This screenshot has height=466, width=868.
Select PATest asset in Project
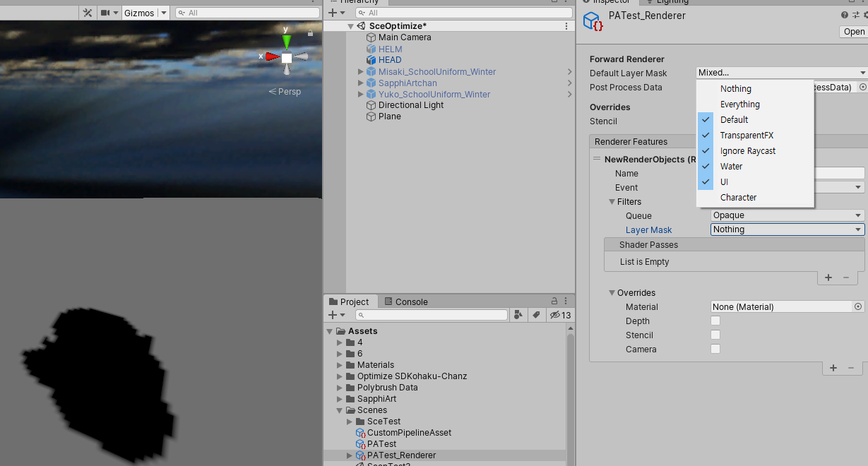click(x=381, y=444)
